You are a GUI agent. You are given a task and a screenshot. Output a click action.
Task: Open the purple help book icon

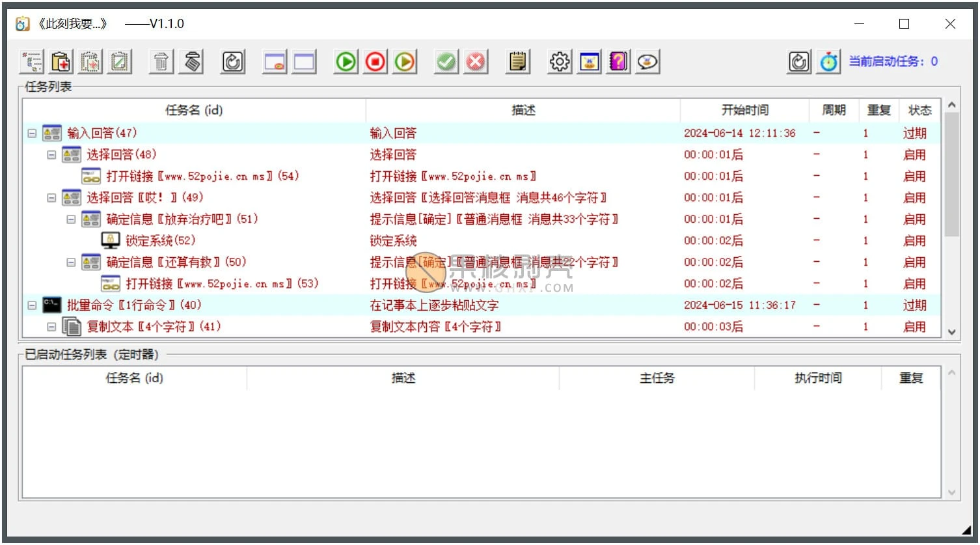[618, 62]
